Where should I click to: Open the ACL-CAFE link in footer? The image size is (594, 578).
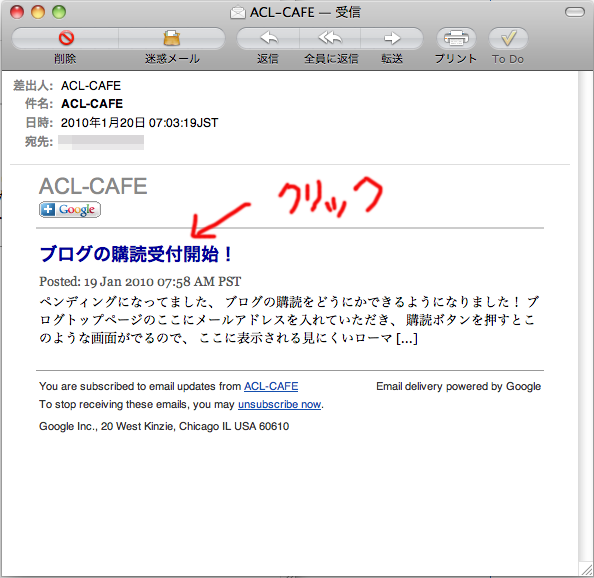271,386
